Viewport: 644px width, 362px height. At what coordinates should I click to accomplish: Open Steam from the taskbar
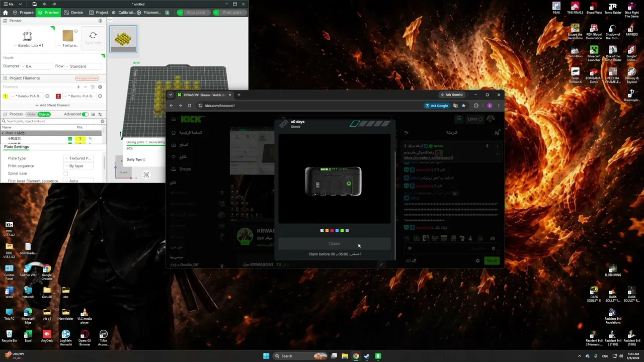367,356
